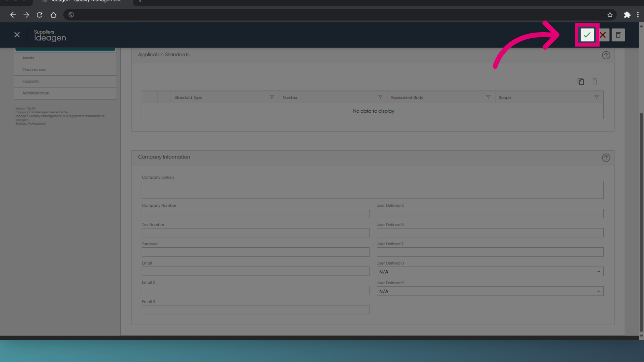This screenshot has width=644, height=362.
Task: Click the Tax Number field
Action: coord(255,233)
